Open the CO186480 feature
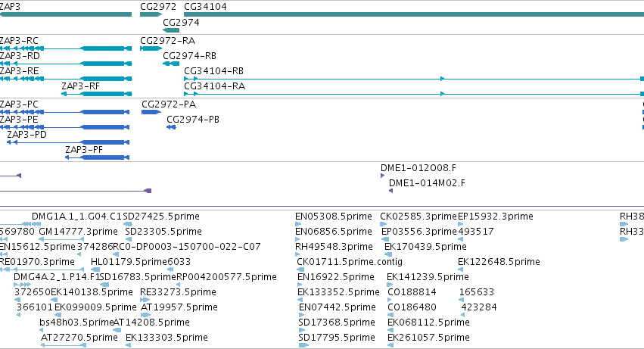The width and height of the screenshot is (644, 349). (x=390, y=315)
